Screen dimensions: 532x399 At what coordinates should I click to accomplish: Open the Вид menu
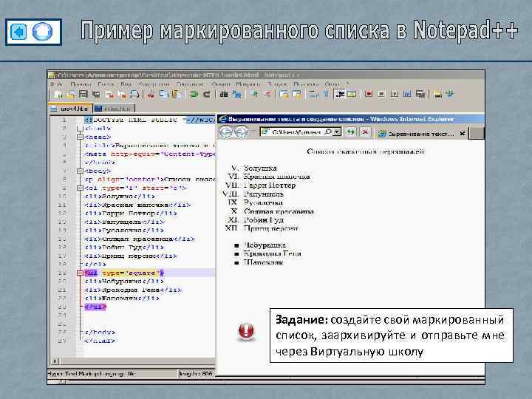[126, 83]
